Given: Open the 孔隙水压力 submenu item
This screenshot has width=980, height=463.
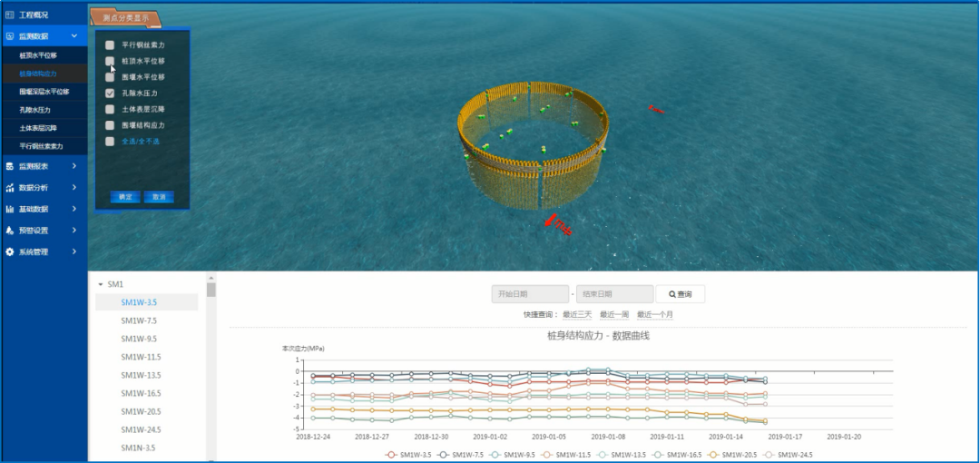Looking at the screenshot, I should (44, 110).
